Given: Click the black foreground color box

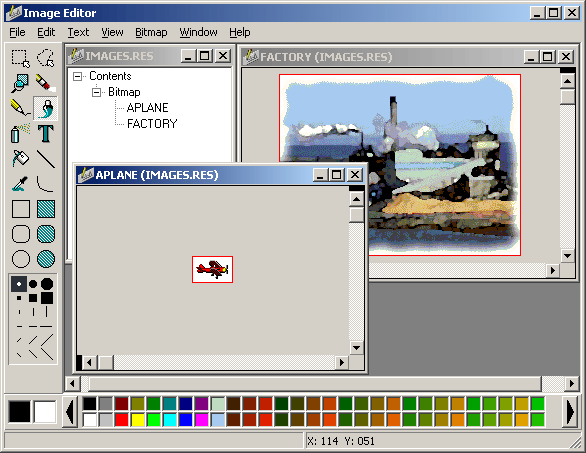Looking at the screenshot, I should click(x=19, y=412).
